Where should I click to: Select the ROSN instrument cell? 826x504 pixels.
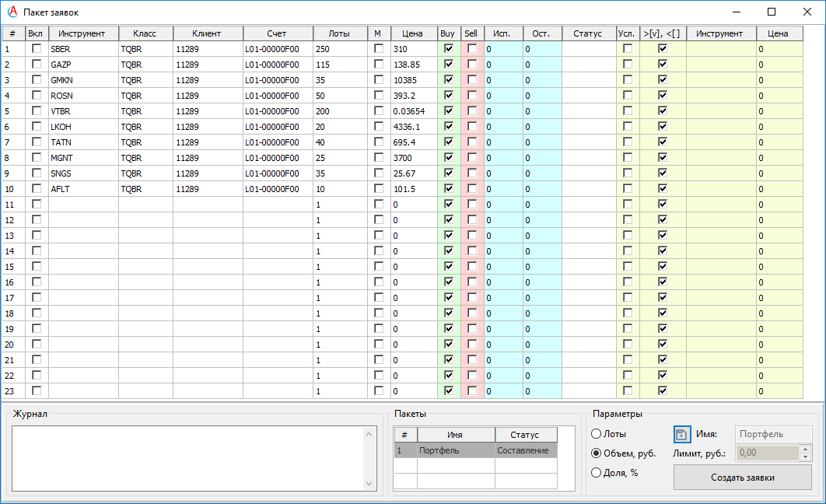coord(83,96)
